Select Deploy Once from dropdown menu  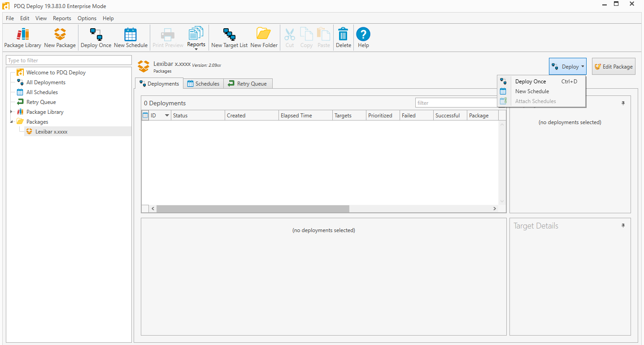[531, 82]
